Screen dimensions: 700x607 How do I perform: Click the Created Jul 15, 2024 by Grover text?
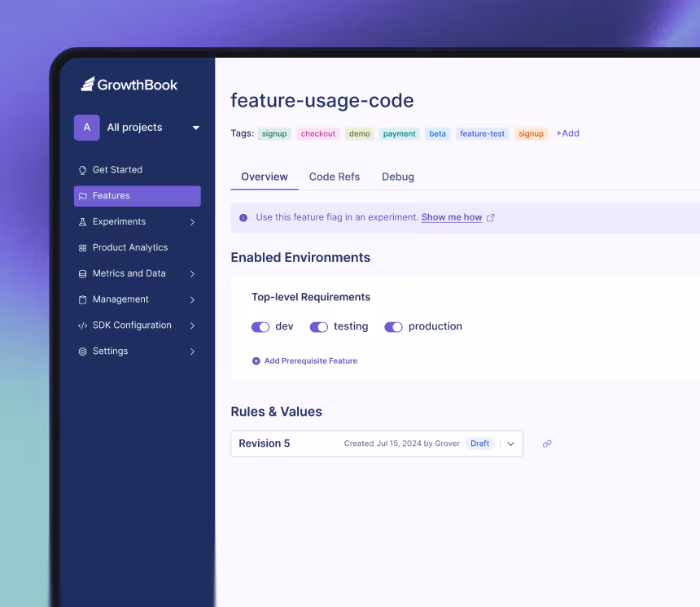click(x=402, y=443)
